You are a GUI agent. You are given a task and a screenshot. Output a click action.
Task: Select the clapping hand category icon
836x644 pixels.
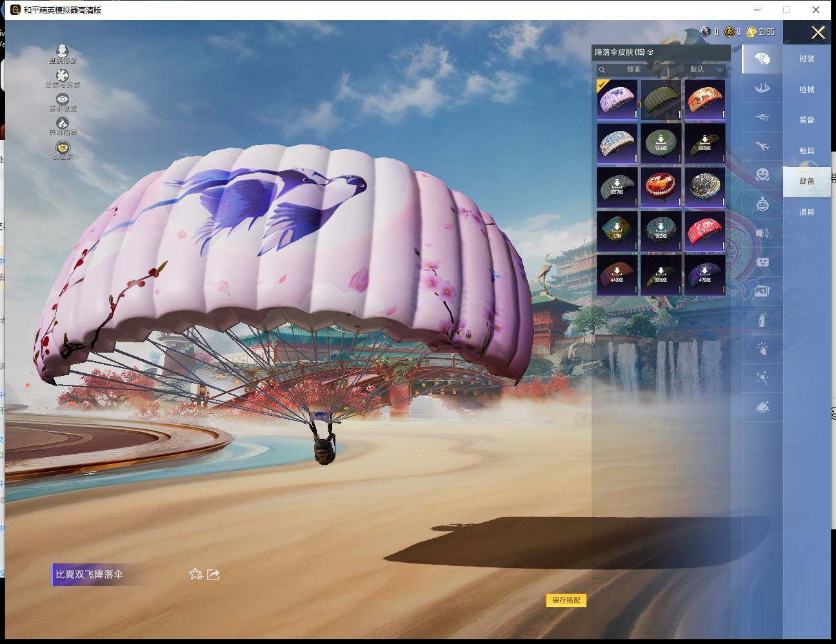coord(762,349)
